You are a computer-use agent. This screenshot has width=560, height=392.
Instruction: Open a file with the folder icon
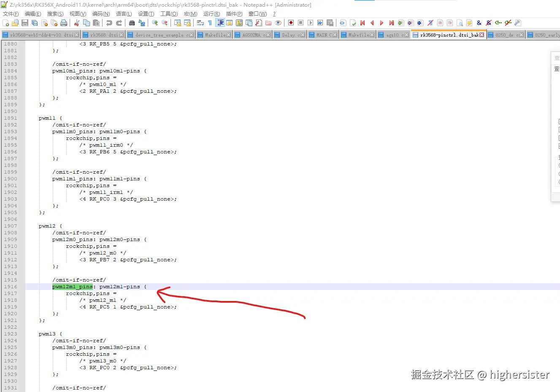(x=15, y=23)
